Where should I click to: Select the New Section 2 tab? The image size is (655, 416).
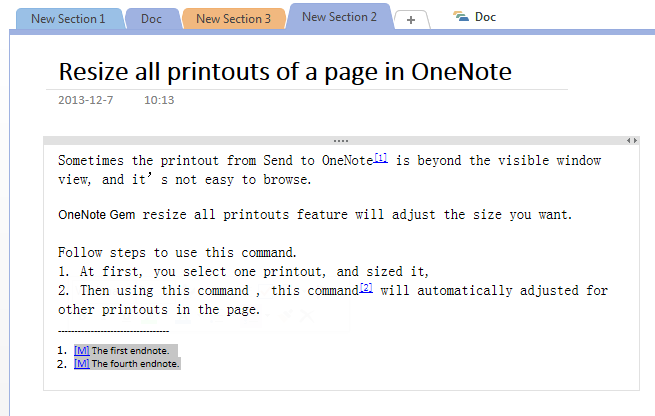[x=339, y=17]
